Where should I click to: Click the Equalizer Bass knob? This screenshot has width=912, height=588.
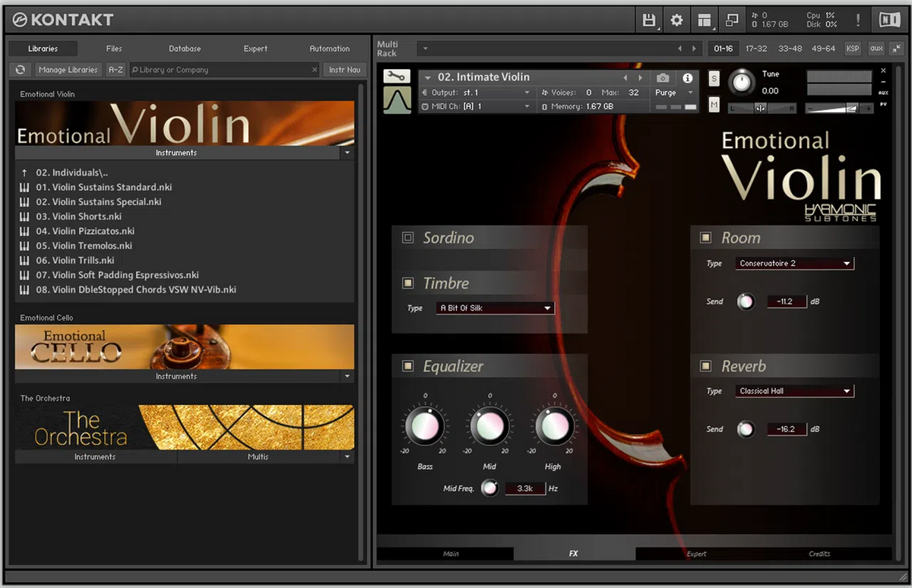(x=424, y=427)
